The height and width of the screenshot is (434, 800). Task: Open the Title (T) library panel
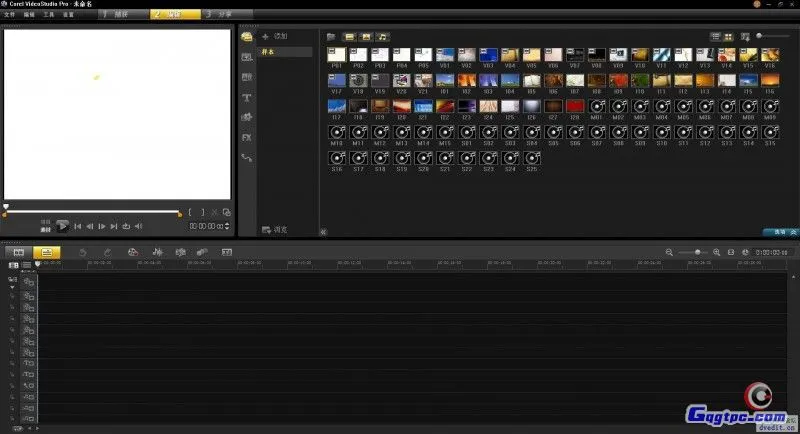[246, 98]
